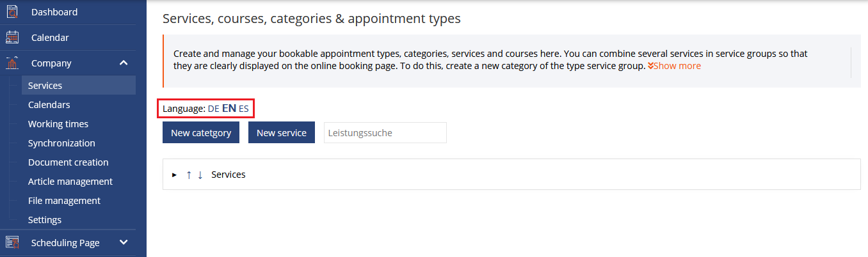This screenshot has width=868, height=257.
Task: Select the EN language option
Action: [x=229, y=109]
